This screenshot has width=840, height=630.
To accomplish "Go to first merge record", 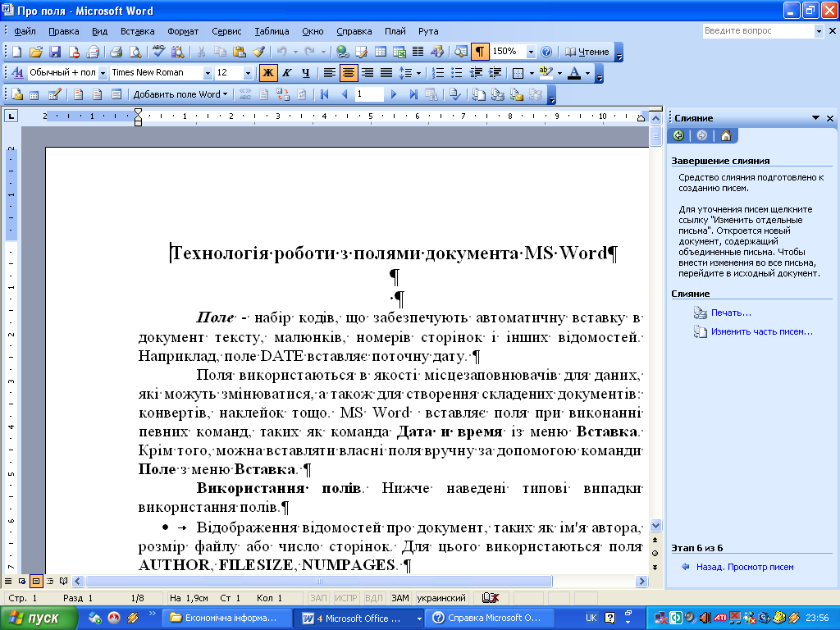I will click(x=325, y=95).
